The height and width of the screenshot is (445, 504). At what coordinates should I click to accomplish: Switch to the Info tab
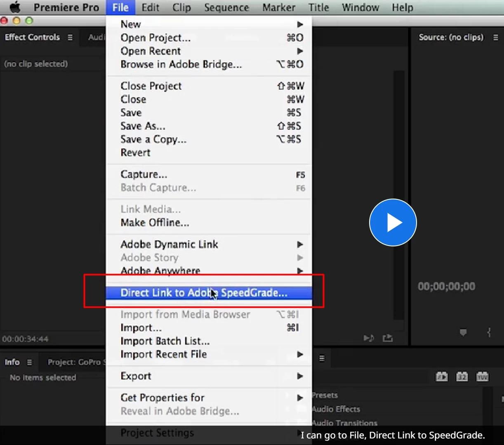coord(12,362)
